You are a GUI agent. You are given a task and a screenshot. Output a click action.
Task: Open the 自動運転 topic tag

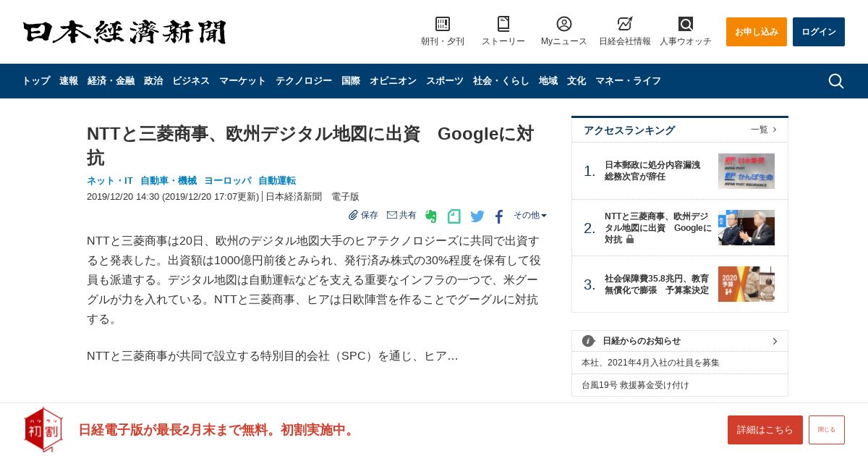point(277,181)
